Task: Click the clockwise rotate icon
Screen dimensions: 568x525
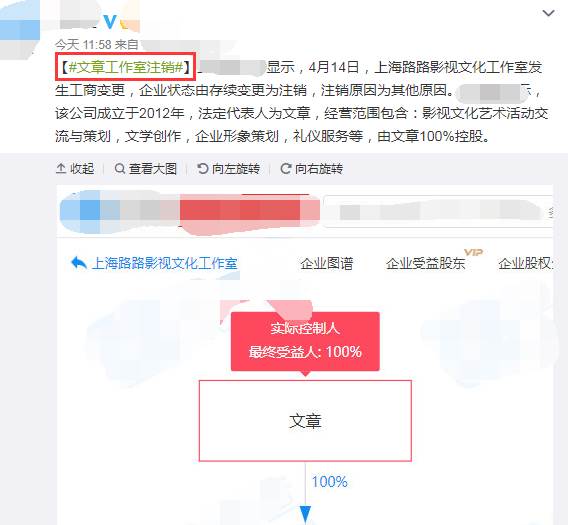Action: coord(285,168)
